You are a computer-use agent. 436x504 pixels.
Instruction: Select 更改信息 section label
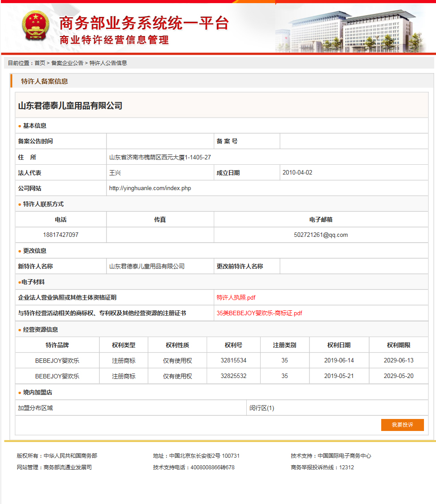(35, 251)
